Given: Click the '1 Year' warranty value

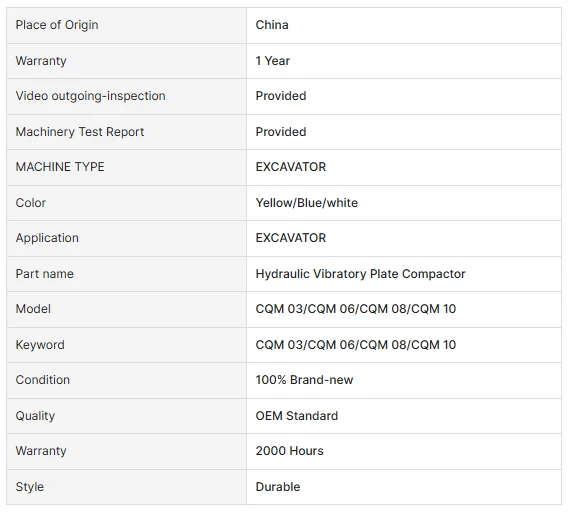Looking at the screenshot, I should [x=273, y=61].
